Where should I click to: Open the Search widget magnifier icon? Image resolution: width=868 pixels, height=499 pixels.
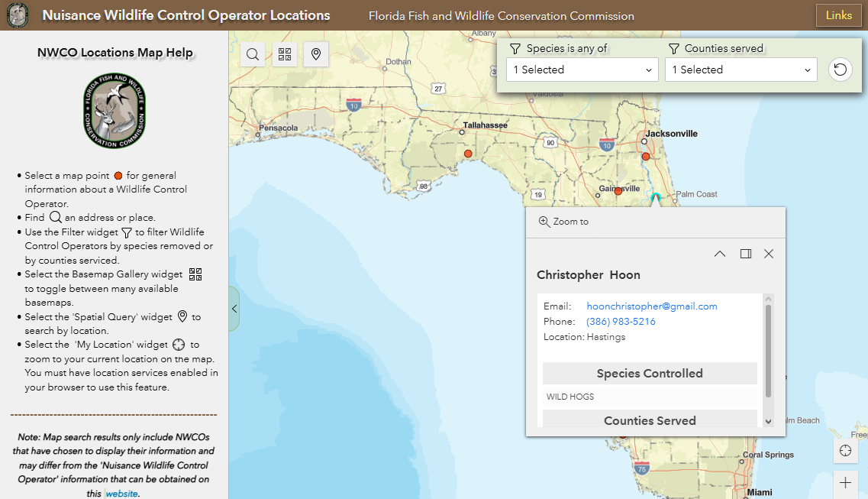[x=253, y=54]
